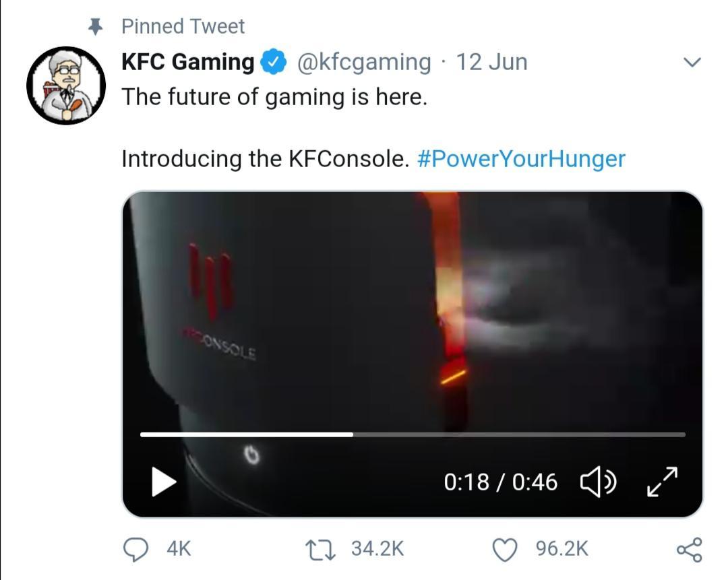Toggle video playback with the play button

click(x=162, y=481)
